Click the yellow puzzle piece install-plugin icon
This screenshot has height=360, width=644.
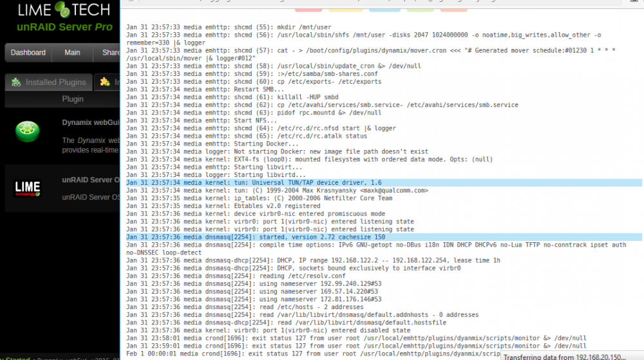[x=105, y=82]
